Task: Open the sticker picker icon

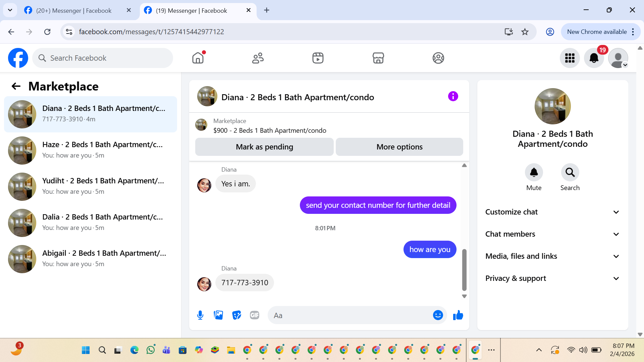Action: [236, 315]
